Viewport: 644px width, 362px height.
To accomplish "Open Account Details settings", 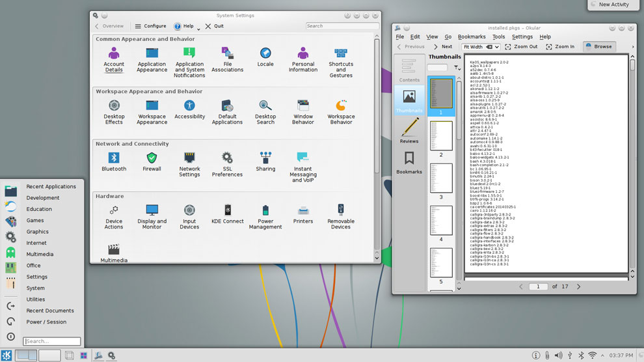I will [x=114, y=60].
